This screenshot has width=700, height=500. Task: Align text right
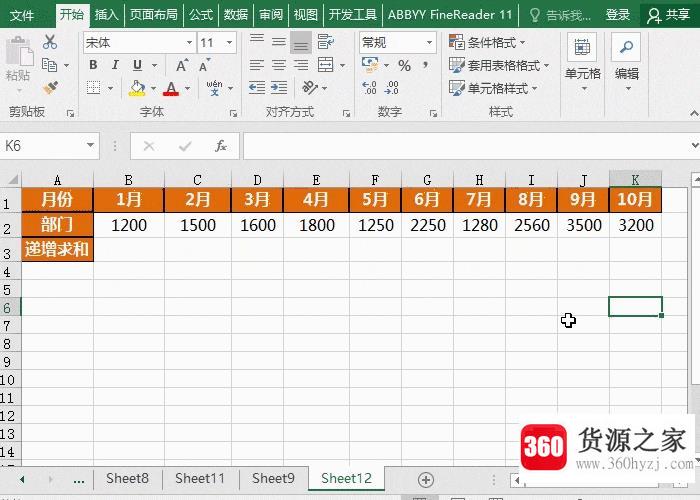point(301,65)
